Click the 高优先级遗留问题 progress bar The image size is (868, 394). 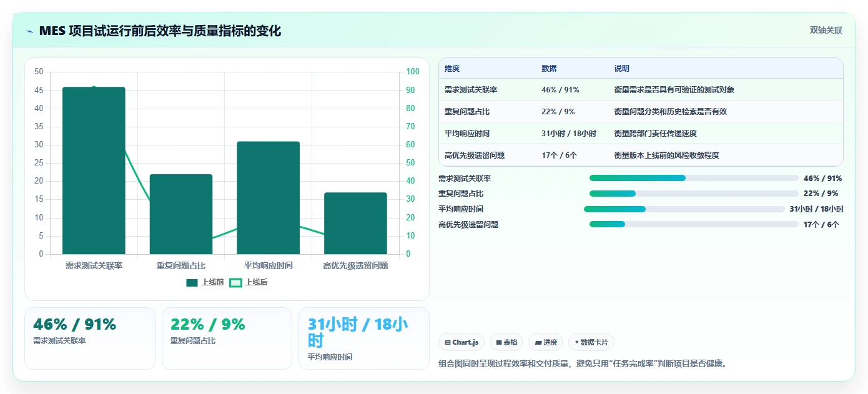click(x=694, y=224)
